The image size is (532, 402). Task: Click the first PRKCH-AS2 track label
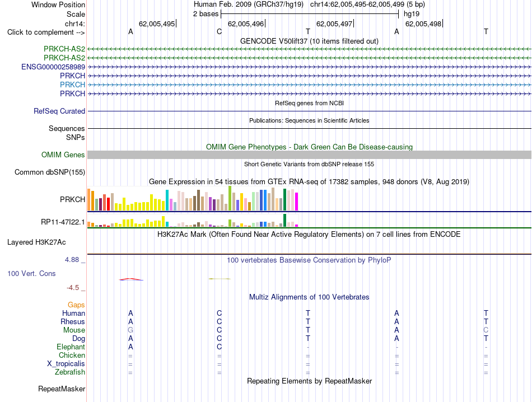64,49
